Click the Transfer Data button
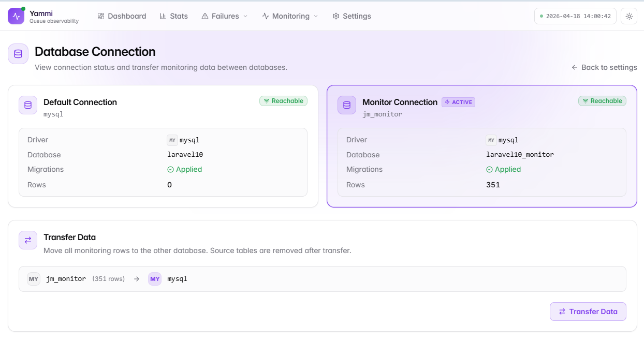644x340 pixels. [588, 312]
